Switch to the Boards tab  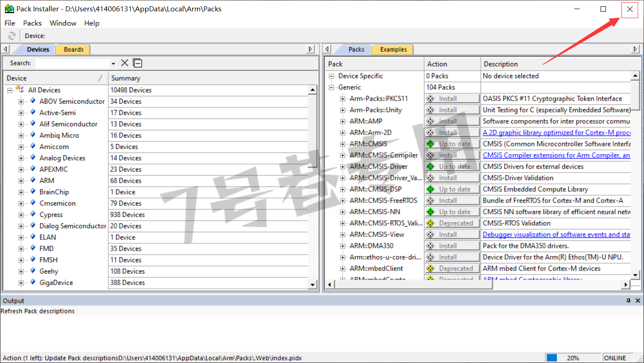[x=73, y=49]
